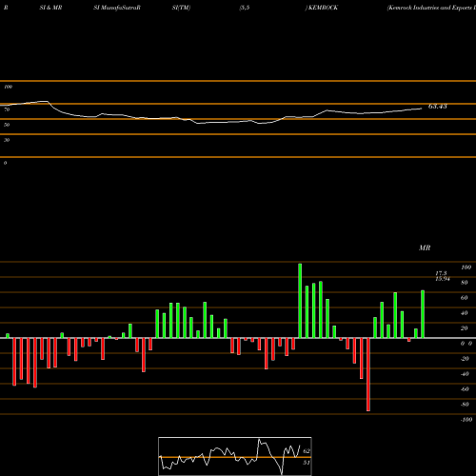476x476 pixels.
Task: Click the 70 level label on RSI axis
Action: pyautogui.click(x=7, y=109)
